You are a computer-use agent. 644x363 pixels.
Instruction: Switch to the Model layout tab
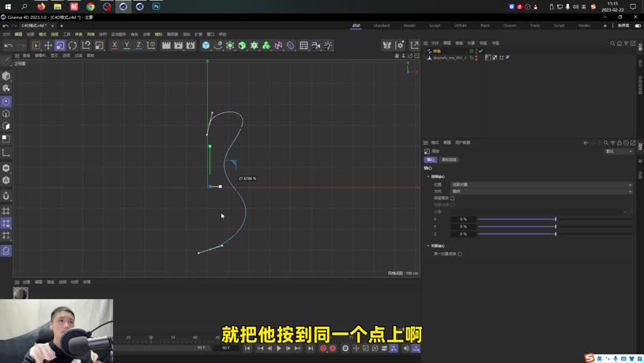[x=409, y=25]
